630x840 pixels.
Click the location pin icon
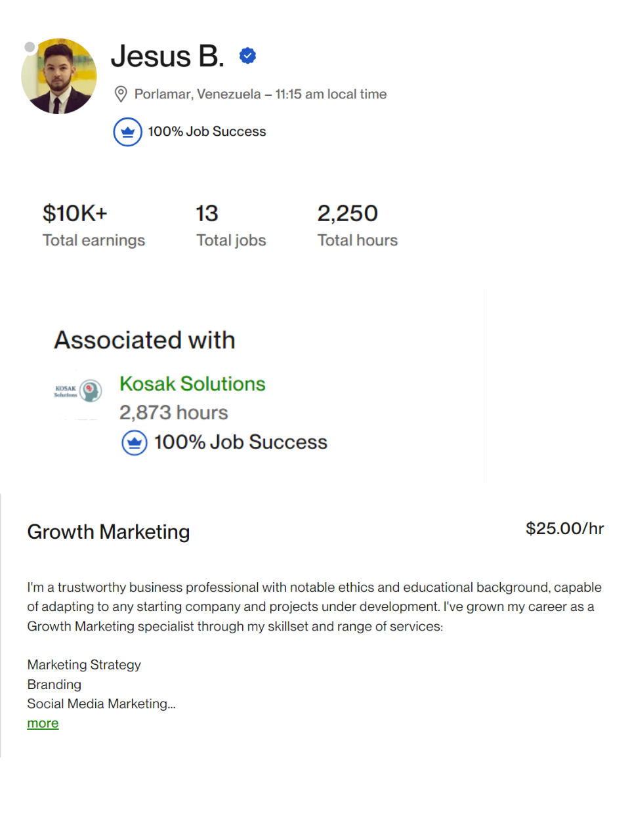click(x=121, y=94)
